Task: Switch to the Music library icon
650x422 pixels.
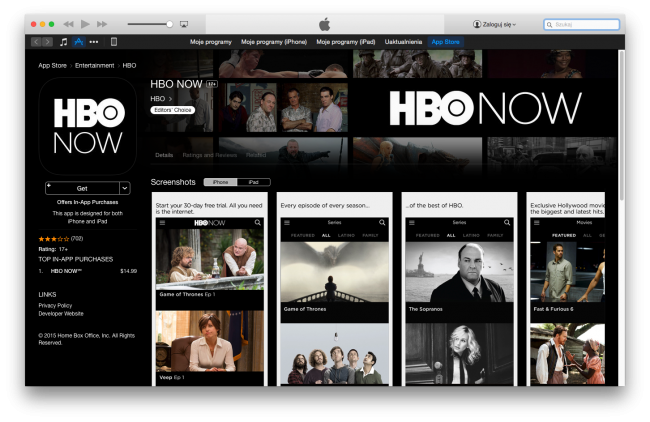Action: 63,41
